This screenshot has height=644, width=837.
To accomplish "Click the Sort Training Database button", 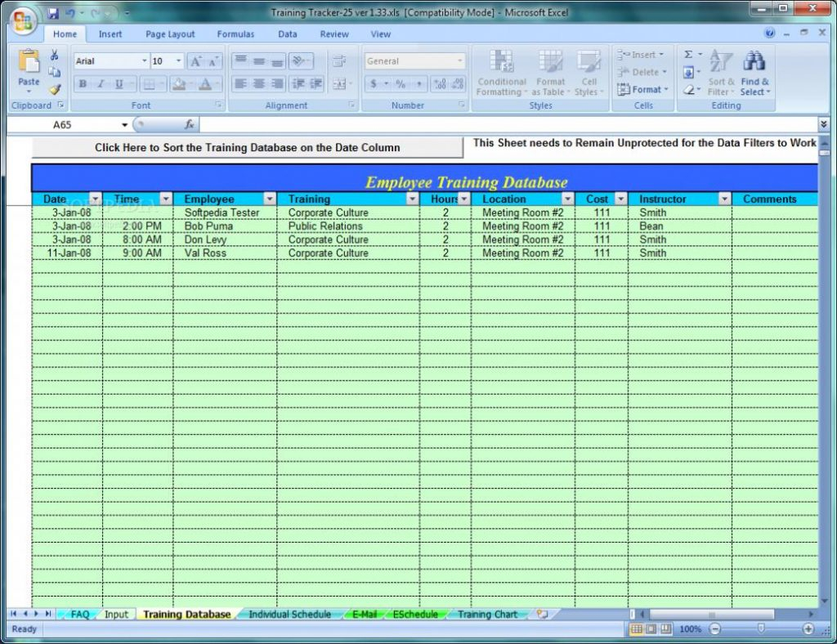I will tap(247, 148).
